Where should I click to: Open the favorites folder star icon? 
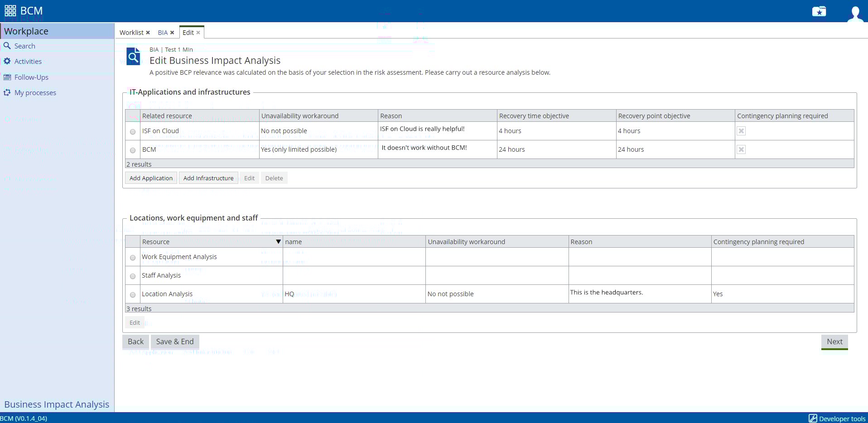(819, 11)
